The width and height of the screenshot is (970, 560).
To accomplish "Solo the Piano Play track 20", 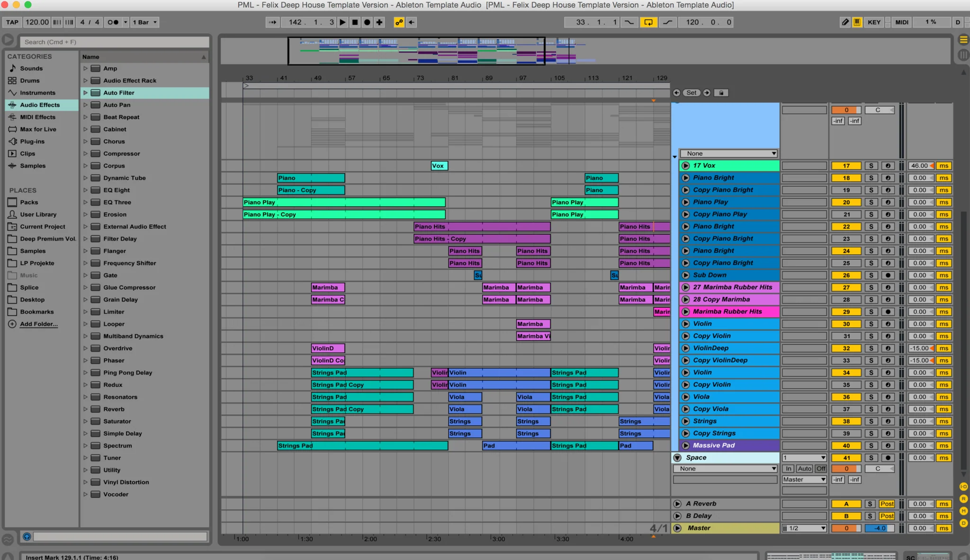I will (871, 202).
